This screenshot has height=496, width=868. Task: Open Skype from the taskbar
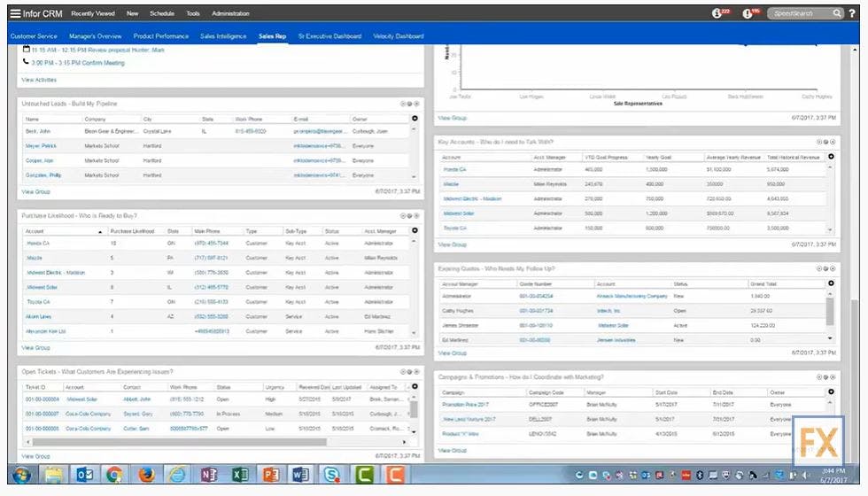coord(331,475)
